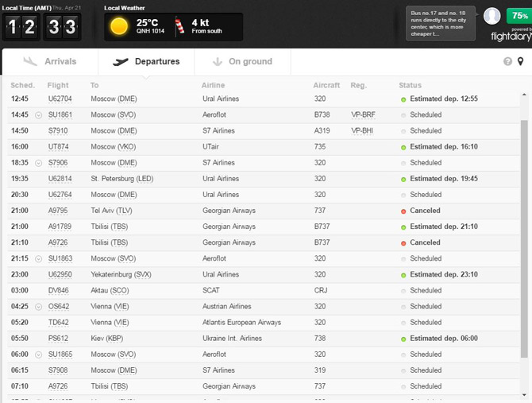
Task: Click the 25°C temperature reading
Action: click(147, 23)
